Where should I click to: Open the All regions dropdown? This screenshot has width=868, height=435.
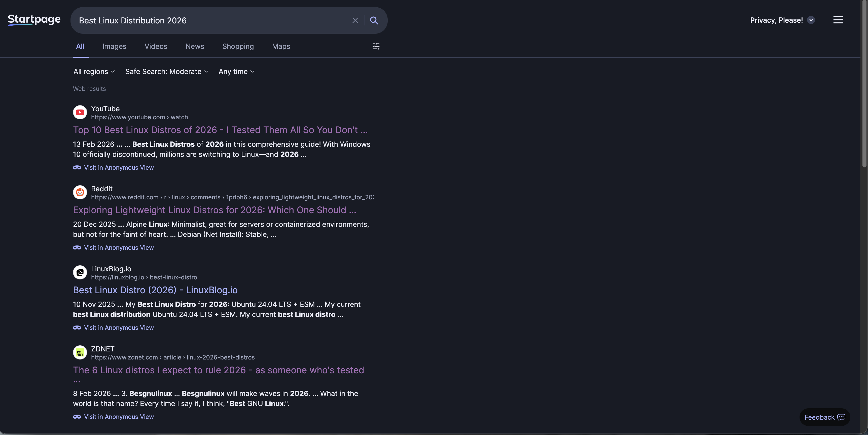click(94, 71)
